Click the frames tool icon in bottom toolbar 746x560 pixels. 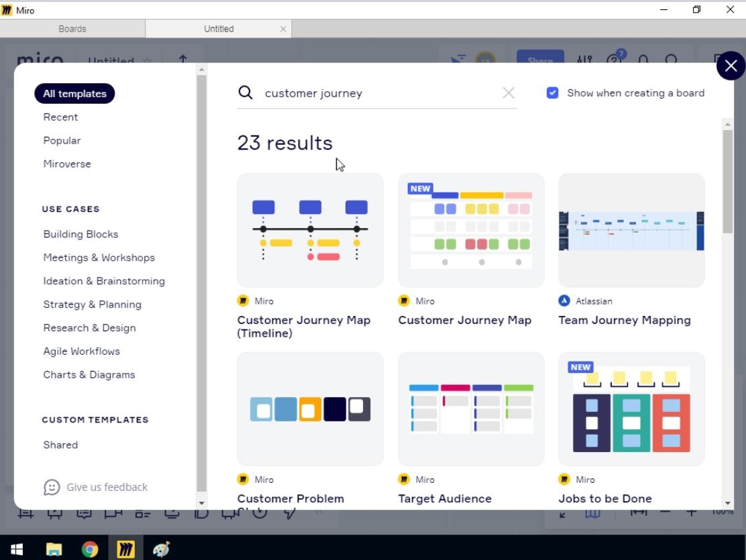25,513
